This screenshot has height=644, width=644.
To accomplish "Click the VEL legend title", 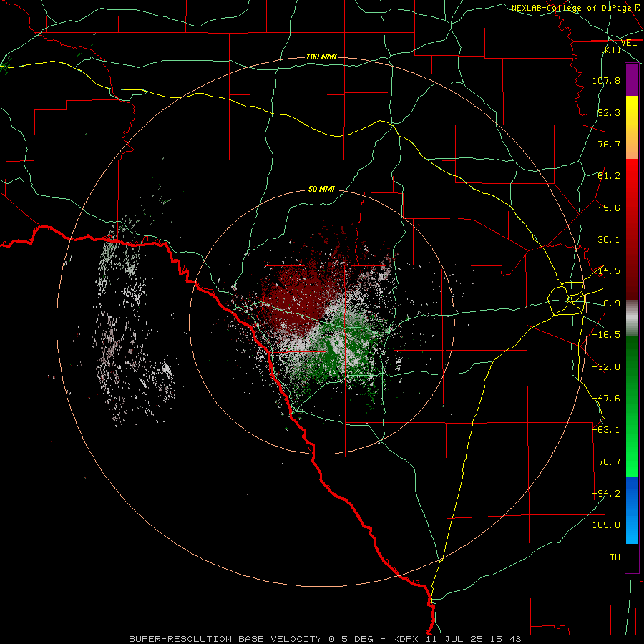I will [629, 43].
